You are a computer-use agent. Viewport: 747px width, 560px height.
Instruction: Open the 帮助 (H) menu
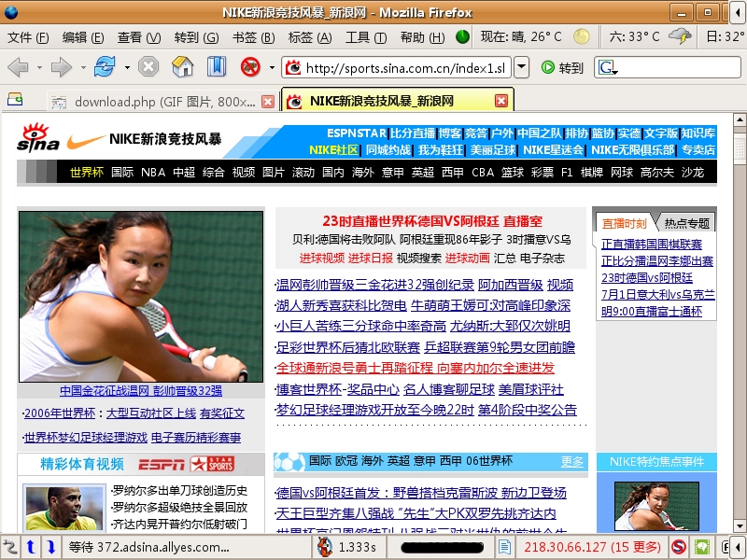coord(423,37)
